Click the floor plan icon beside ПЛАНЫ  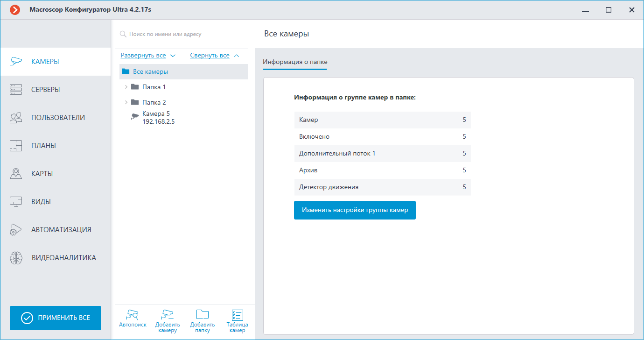coord(16,146)
